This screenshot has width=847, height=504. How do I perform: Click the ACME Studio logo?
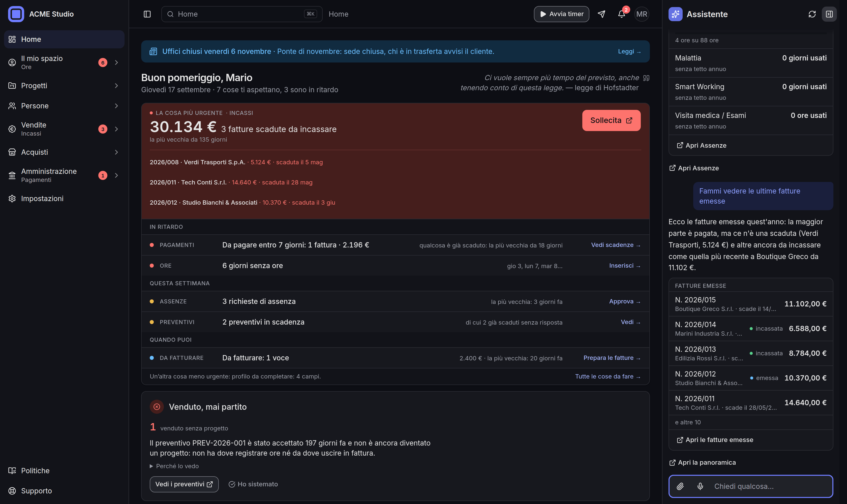[x=16, y=14]
